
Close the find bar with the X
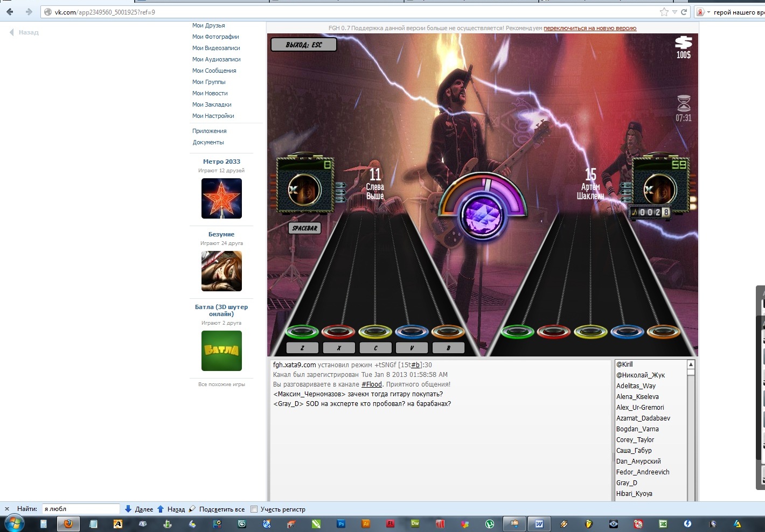point(7,509)
